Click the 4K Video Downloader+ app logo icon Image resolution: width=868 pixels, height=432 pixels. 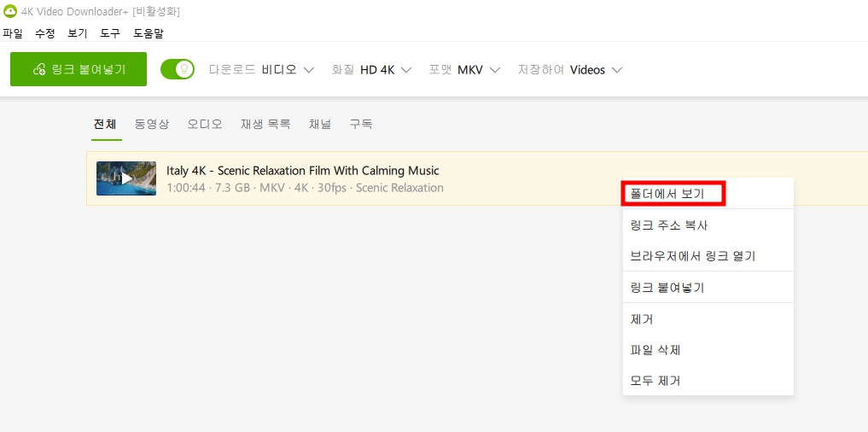[x=10, y=11]
